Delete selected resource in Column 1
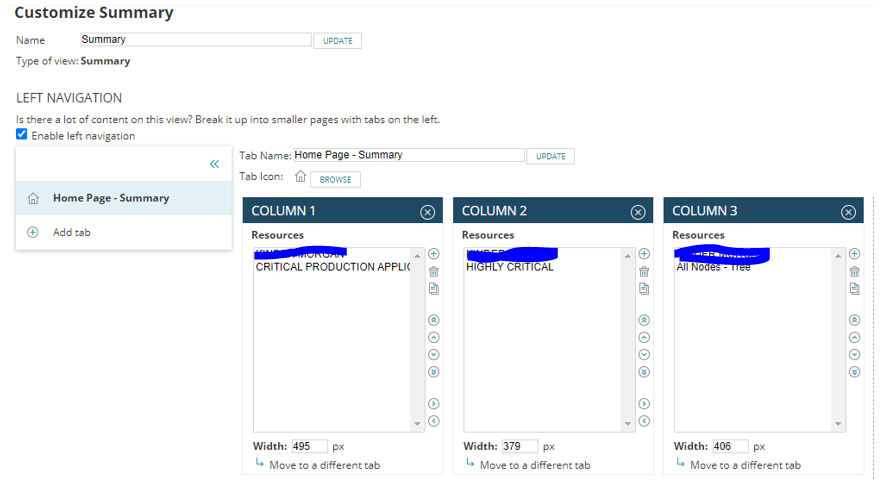Image resolution: width=896 pixels, height=497 pixels. 434,271
